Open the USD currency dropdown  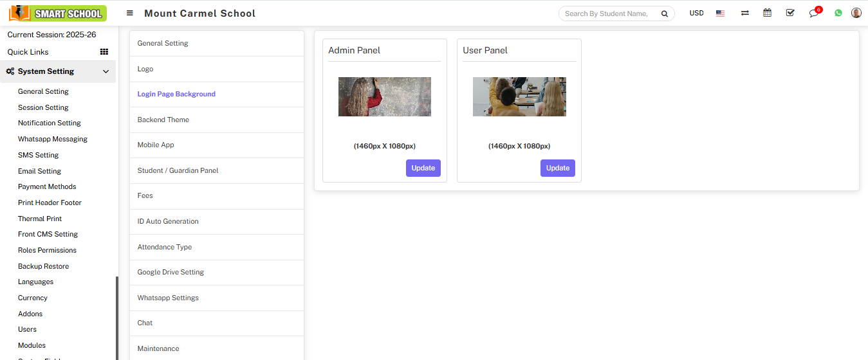click(x=696, y=14)
